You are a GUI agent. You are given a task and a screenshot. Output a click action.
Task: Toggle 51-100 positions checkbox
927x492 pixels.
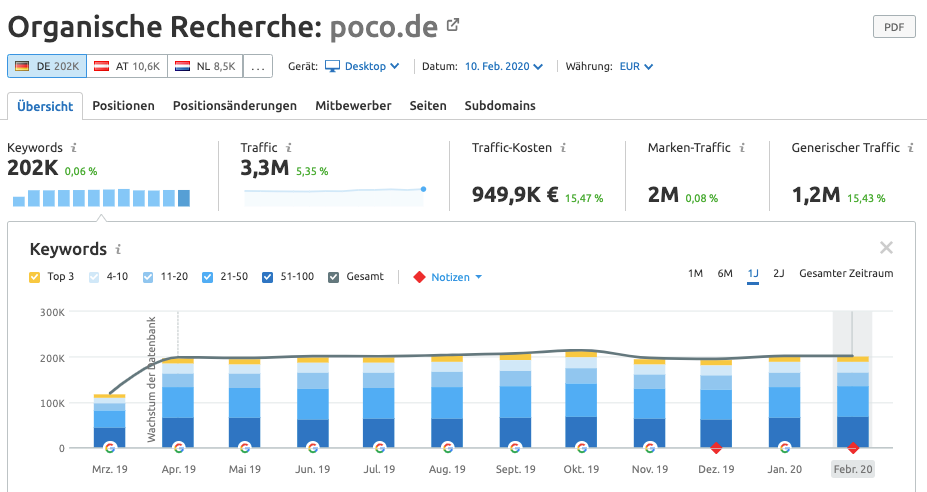click(267, 277)
